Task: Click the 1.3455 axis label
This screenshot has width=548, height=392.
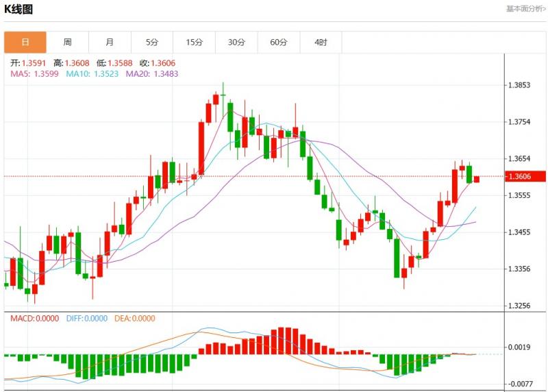Action: (x=519, y=232)
